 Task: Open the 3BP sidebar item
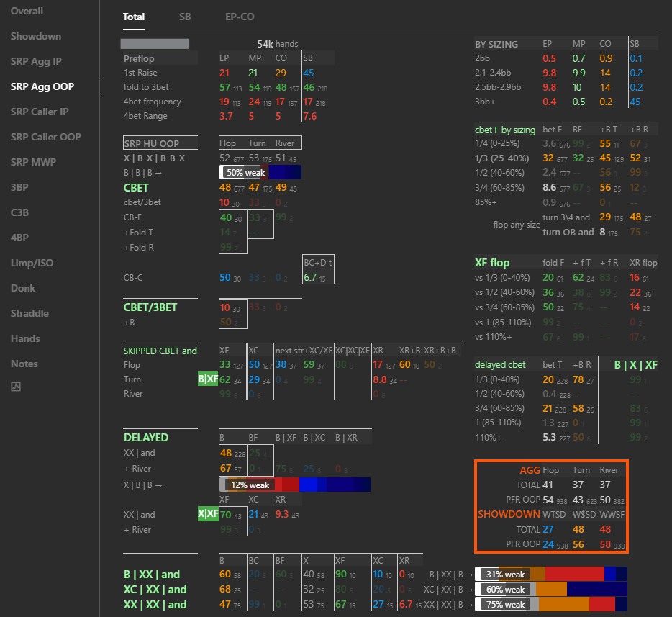point(19,187)
